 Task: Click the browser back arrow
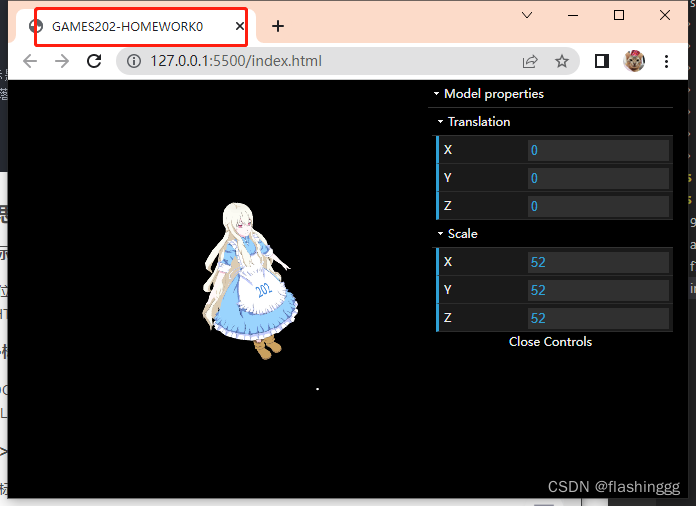tap(30, 61)
